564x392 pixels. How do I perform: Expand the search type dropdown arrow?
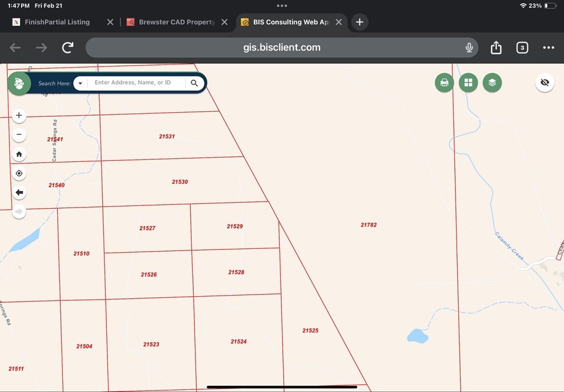tap(80, 84)
